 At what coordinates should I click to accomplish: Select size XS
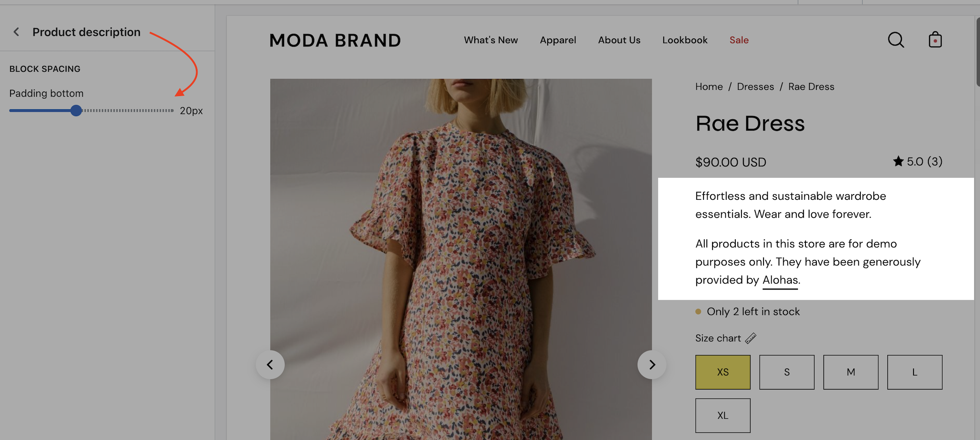coord(723,372)
